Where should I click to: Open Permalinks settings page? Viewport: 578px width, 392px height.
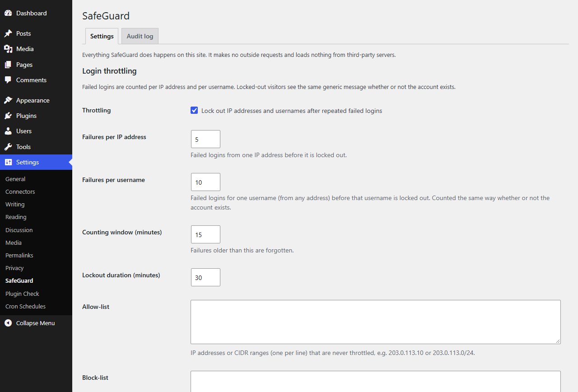(19, 255)
